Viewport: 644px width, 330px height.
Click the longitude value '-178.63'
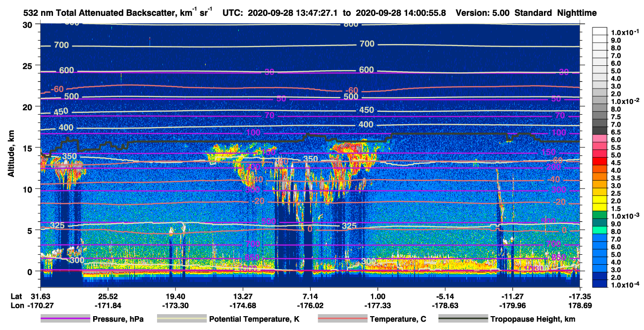(x=445, y=305)
